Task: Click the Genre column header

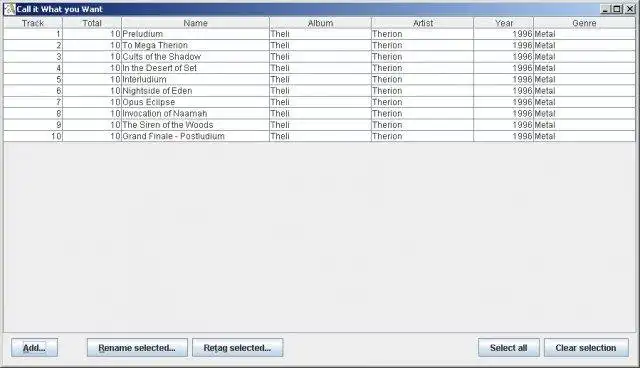Action: tap(584, 23)
